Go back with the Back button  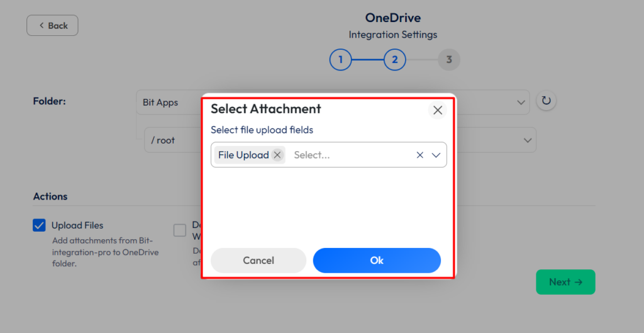point(52,26)
